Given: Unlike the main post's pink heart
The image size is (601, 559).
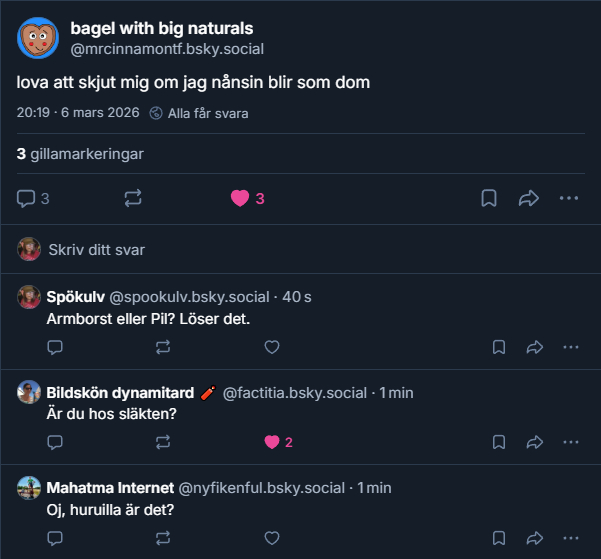Looking at the screenshot, I should (240, 198).
